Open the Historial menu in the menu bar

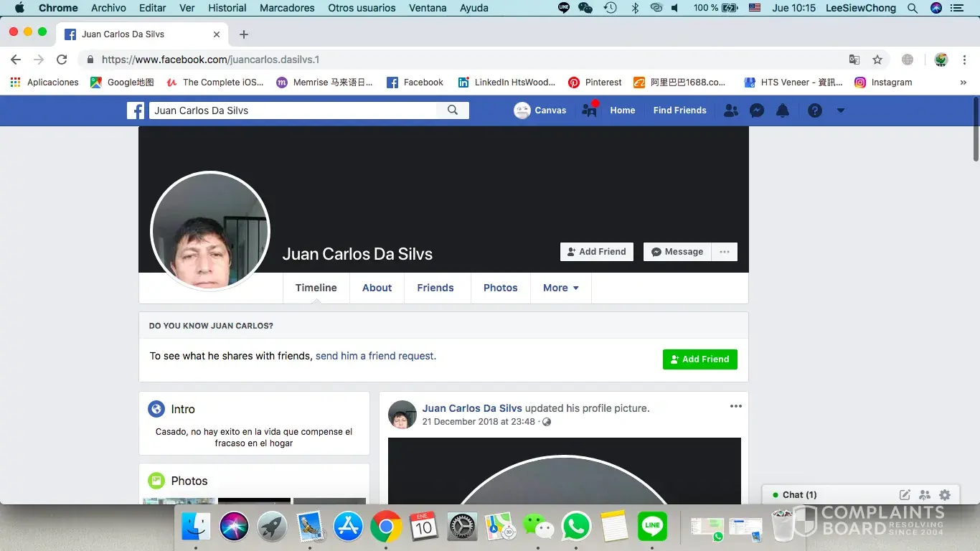tap(227, 8)
